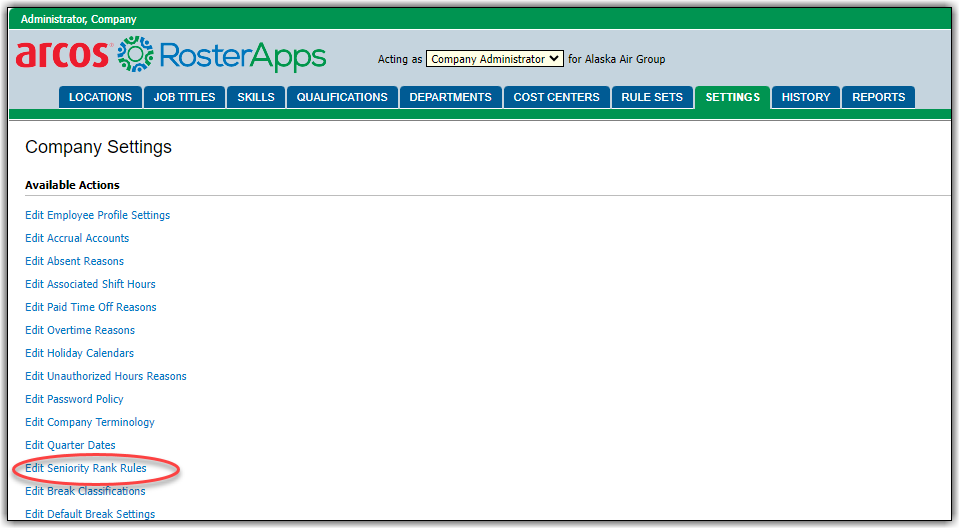The width and height of the screenshot is (960, 529).
Task: Open the Reports tab
Action: (x=878, y=97)
